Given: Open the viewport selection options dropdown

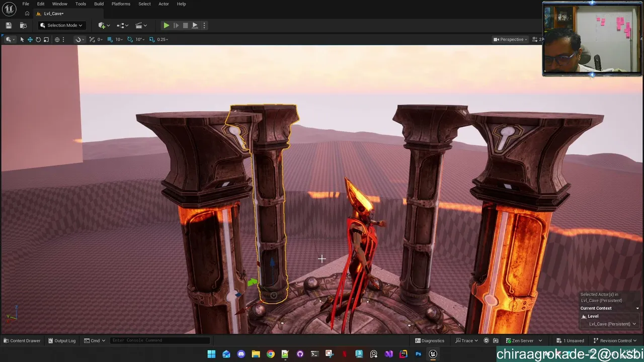Looking at the screenshot, I should (x=10, y=39).
